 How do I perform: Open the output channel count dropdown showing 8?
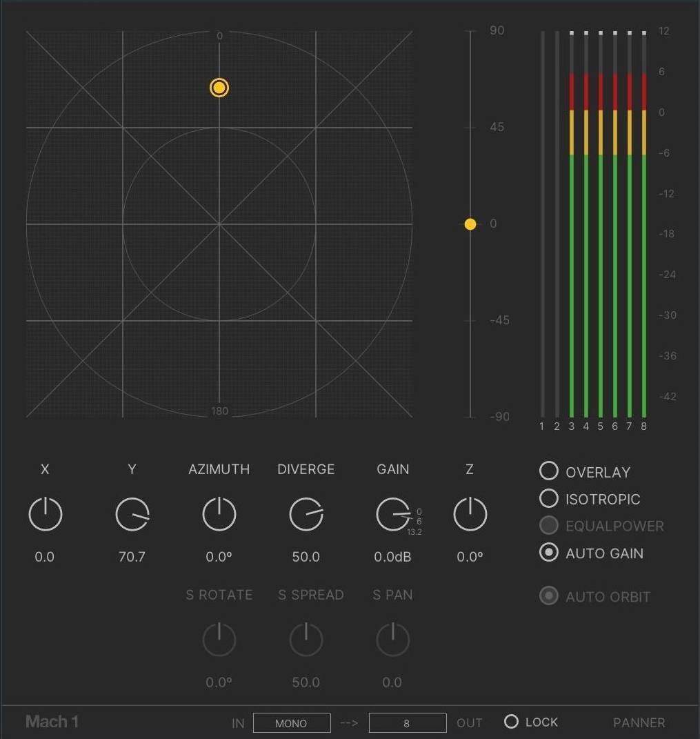408,723
